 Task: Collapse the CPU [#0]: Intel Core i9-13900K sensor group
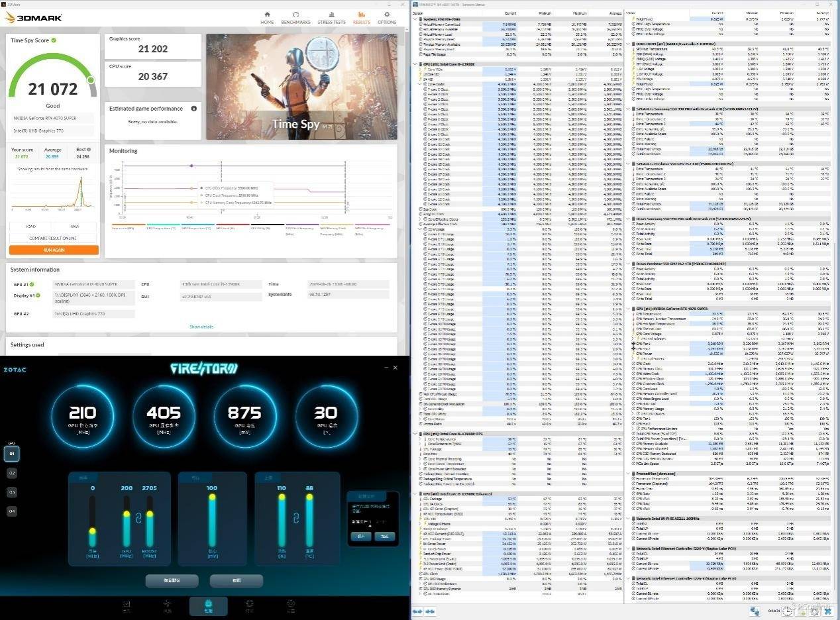point(415,64)
